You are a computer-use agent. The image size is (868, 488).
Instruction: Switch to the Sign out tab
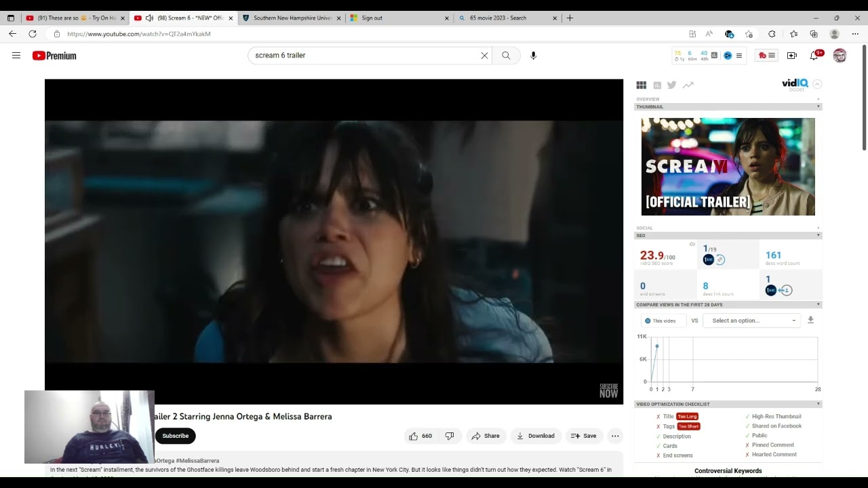399,18
